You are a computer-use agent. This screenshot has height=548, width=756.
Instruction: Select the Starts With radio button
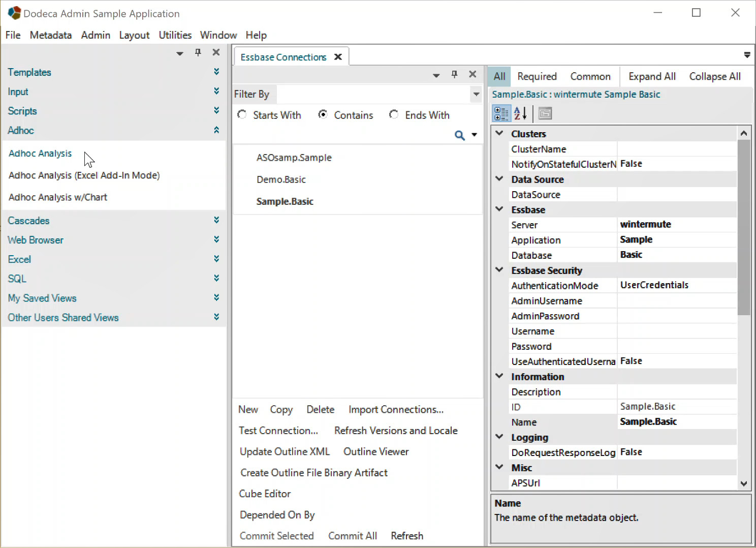pyautogui.click(x=242, y=115)
